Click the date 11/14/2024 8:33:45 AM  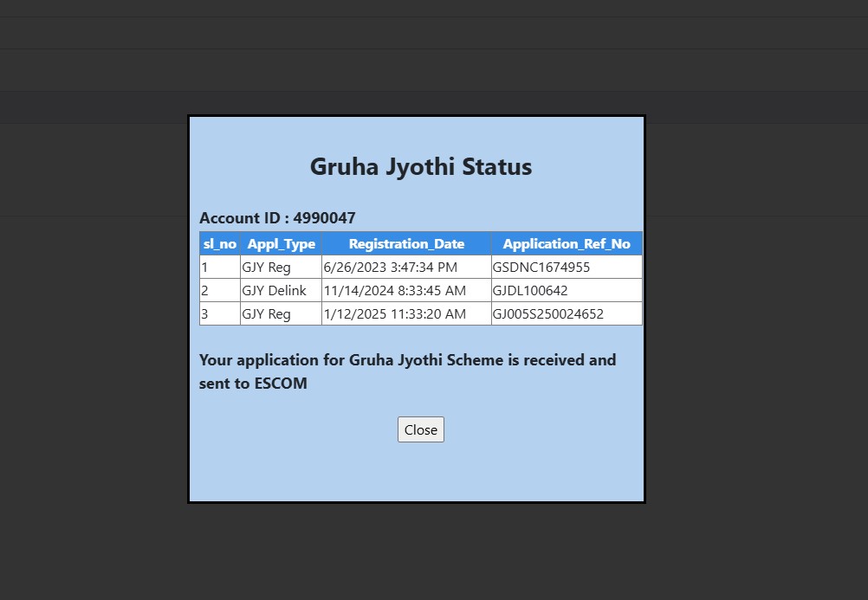tap(395, 291)
